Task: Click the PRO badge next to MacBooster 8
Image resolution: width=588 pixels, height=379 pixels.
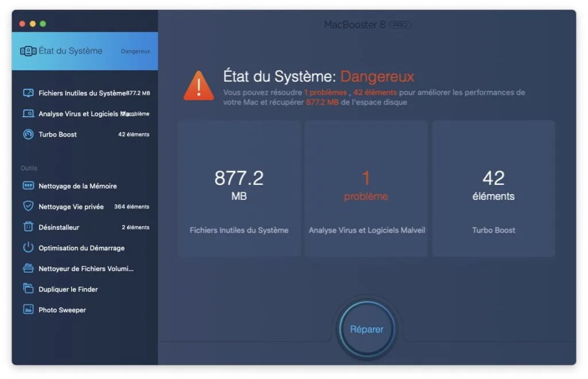Action: [x=400, y=25]
